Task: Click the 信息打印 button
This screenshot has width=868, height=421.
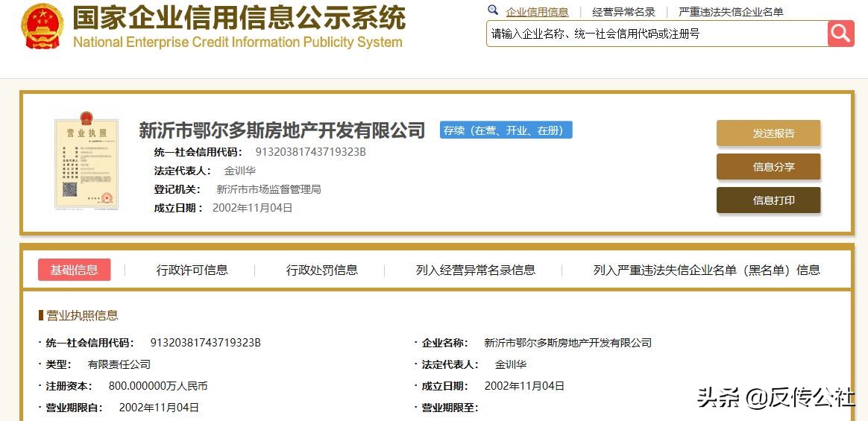Action: 768,200
